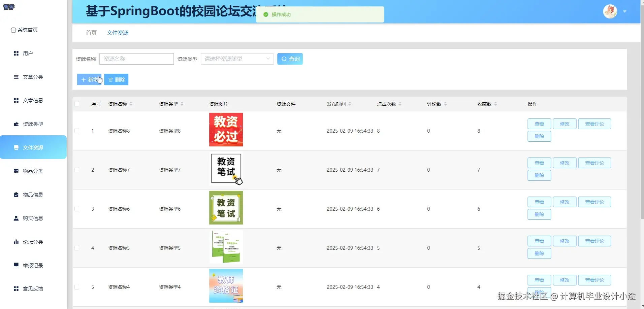The width and height of the screenshot is (644, 309).
Task: Open 物品信息 in the sidebar menu
Action: 33,195
